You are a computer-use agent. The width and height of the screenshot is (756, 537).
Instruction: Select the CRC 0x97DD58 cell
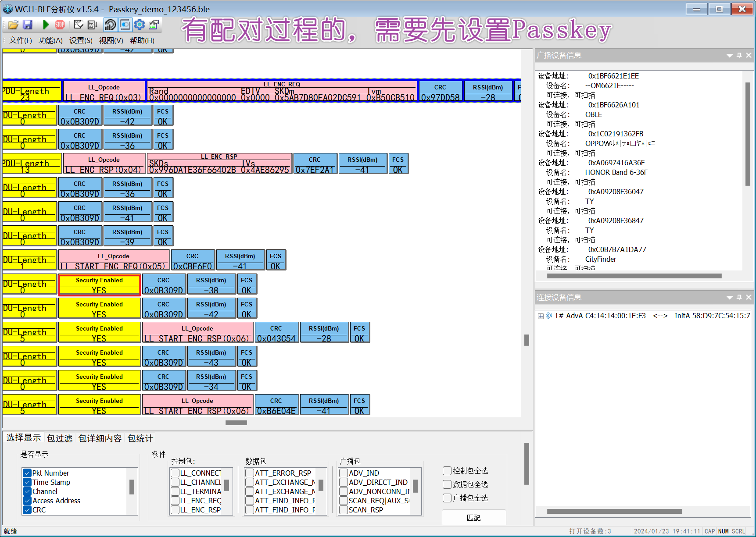tap(441, 92)
